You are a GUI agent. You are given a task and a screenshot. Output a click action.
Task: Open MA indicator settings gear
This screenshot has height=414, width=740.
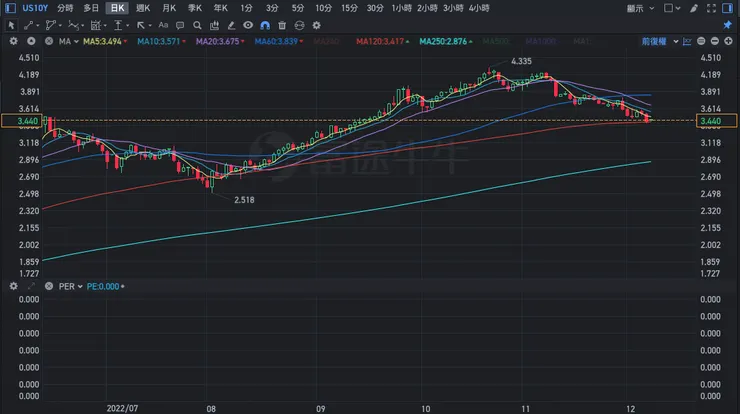click(14, 42)
